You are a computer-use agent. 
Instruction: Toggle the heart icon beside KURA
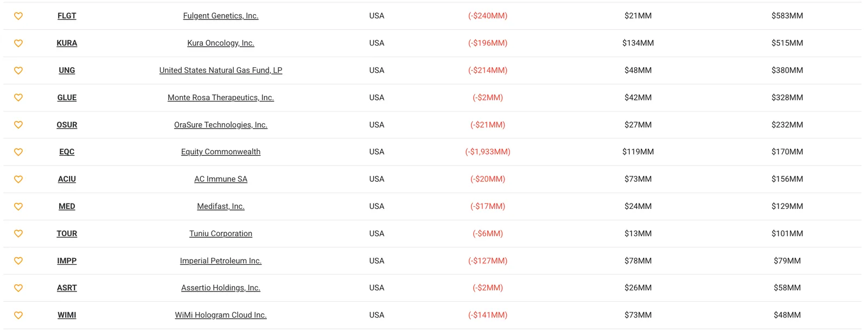18,43
